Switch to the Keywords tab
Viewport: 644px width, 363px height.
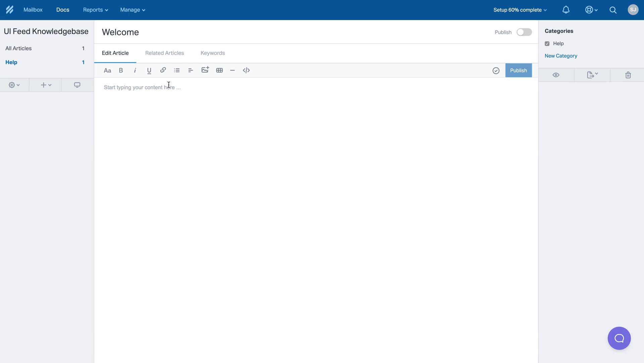pos(212,53)
